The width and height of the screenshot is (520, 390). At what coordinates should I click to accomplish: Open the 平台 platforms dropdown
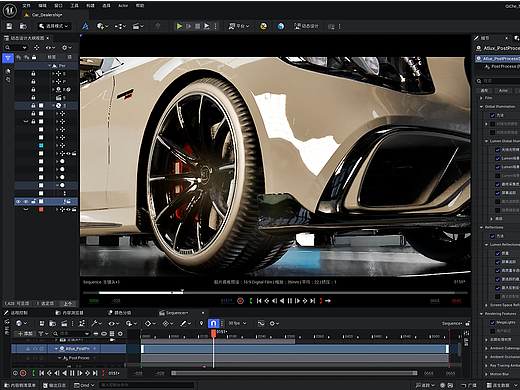[239, 26]
